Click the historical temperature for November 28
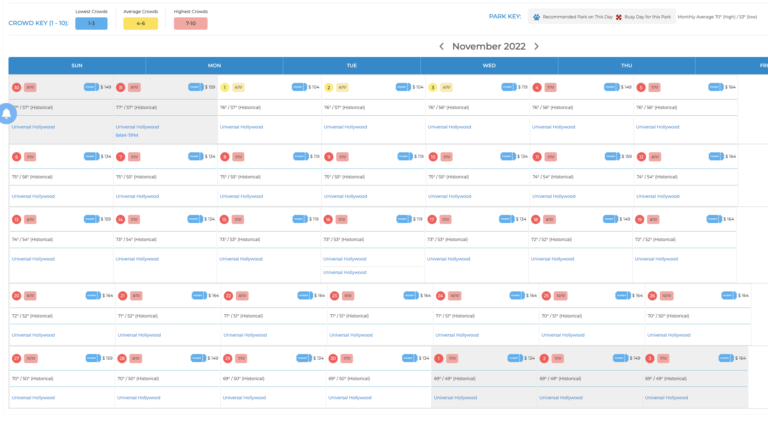Viewport: 768px width, 424px height. [x=138, y=379]
